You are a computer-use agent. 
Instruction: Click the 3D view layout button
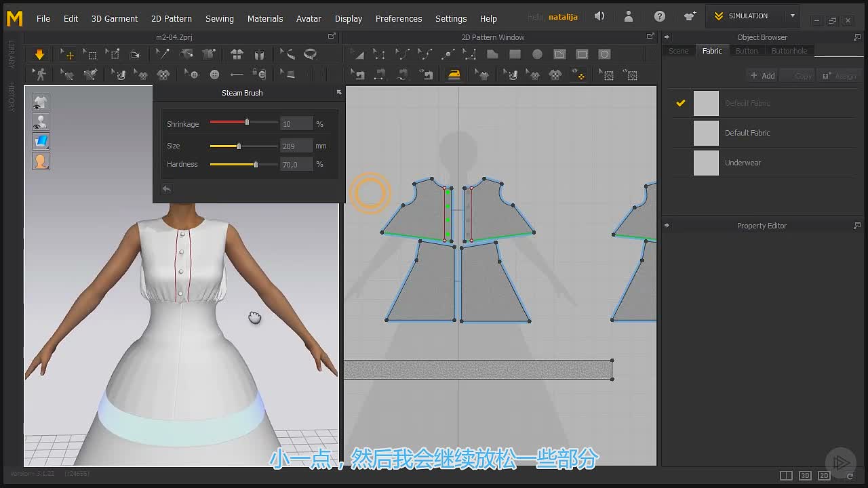(x=805, y=476)
